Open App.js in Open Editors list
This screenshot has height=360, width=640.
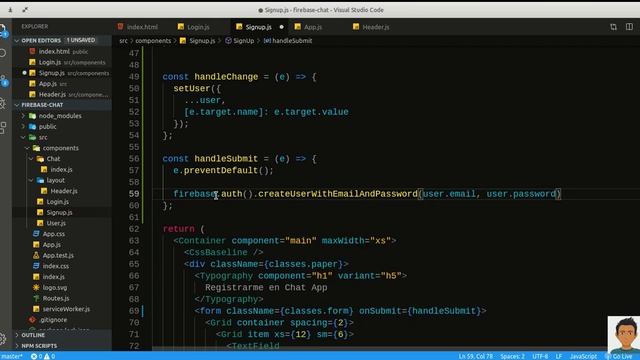(x=47, y=84)
